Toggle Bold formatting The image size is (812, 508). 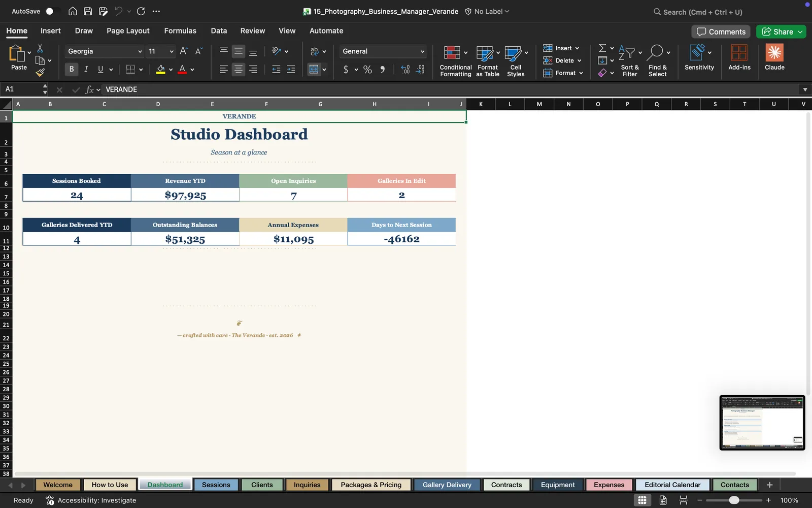tap(72, 69)
